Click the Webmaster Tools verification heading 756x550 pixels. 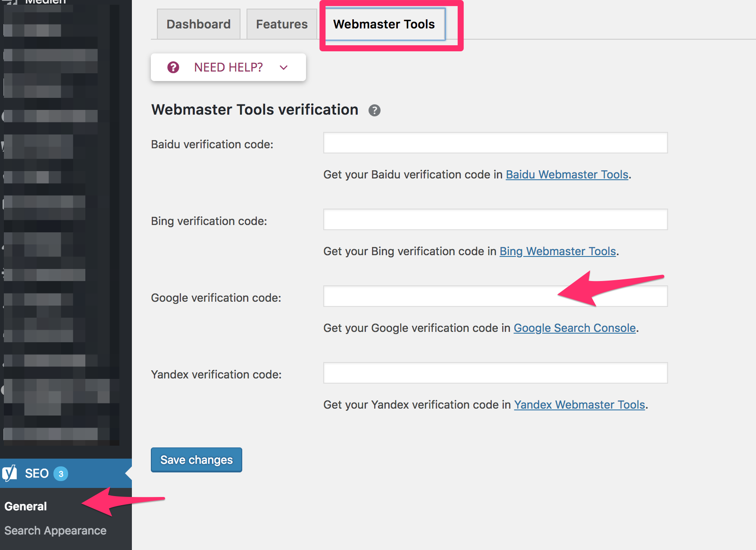[255, 109]
